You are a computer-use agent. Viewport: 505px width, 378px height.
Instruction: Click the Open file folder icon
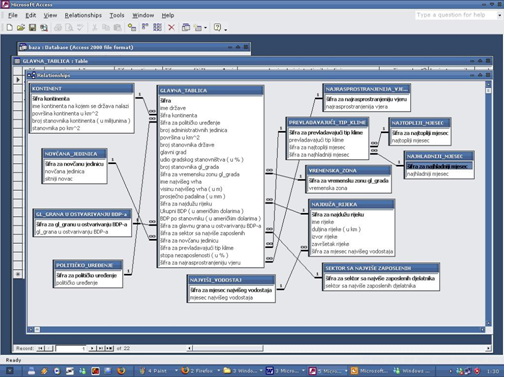21,28
